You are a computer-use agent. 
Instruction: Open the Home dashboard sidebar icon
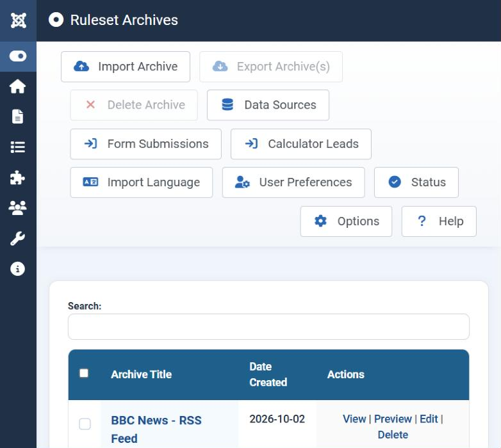coord(17,86)
